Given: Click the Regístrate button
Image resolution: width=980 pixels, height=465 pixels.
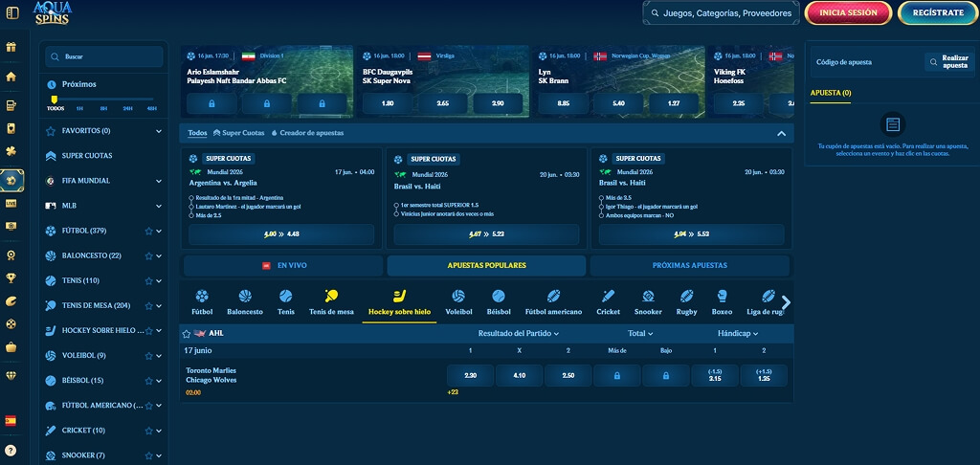Looking at the screenshot, I should (938, 12).
